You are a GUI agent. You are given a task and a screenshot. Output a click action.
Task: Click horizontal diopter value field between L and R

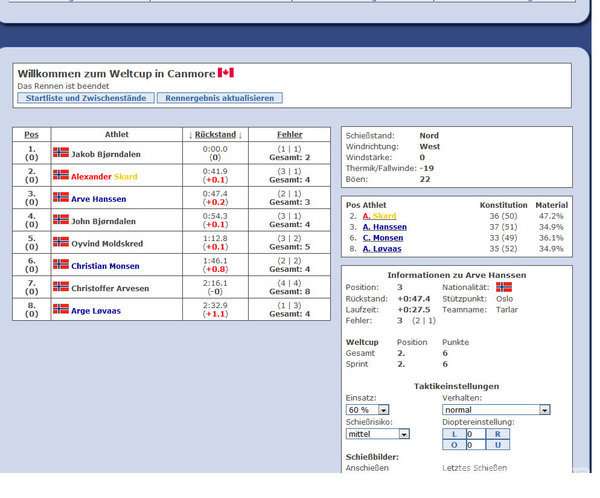click(476, 434)
